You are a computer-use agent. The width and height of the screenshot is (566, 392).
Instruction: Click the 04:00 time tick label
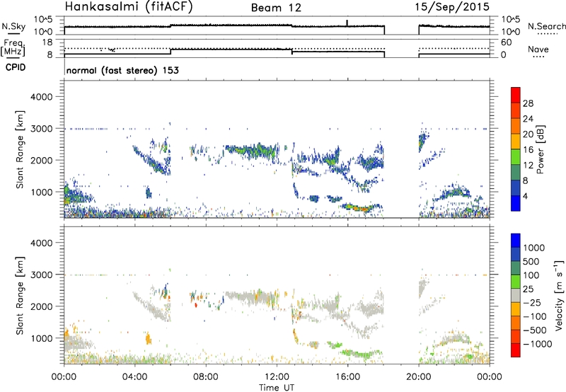pos(135,377)
